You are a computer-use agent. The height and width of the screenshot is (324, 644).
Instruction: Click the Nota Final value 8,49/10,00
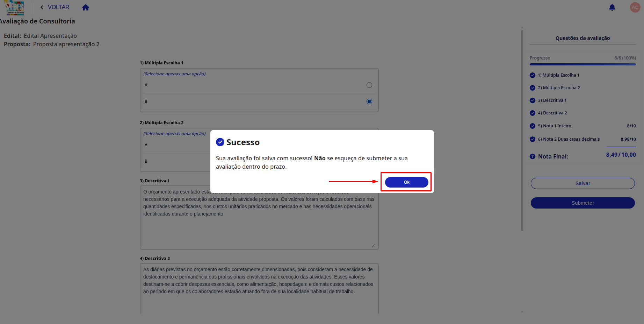621,155
